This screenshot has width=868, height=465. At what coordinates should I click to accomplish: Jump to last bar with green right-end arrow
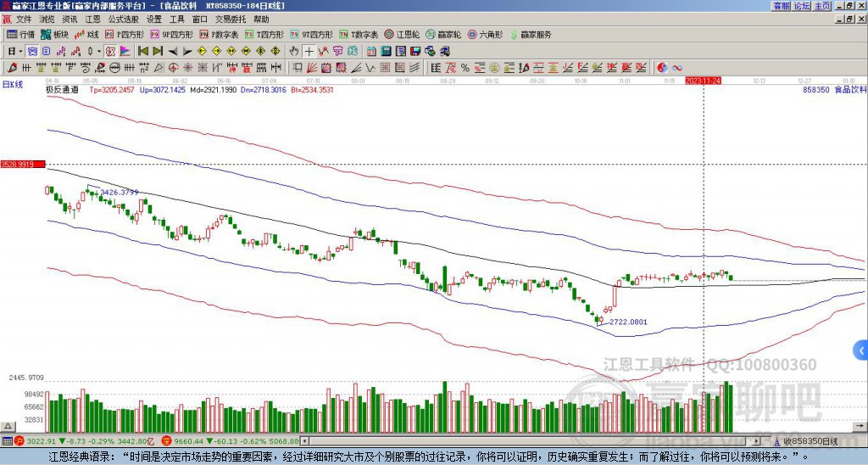[x=158, y=52]
